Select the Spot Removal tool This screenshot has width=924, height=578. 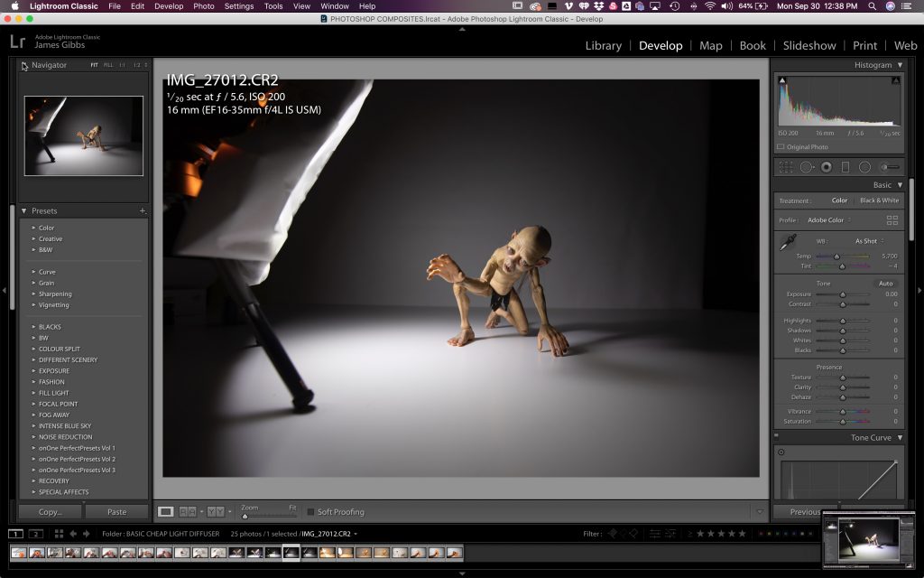[x=806, y=167]
